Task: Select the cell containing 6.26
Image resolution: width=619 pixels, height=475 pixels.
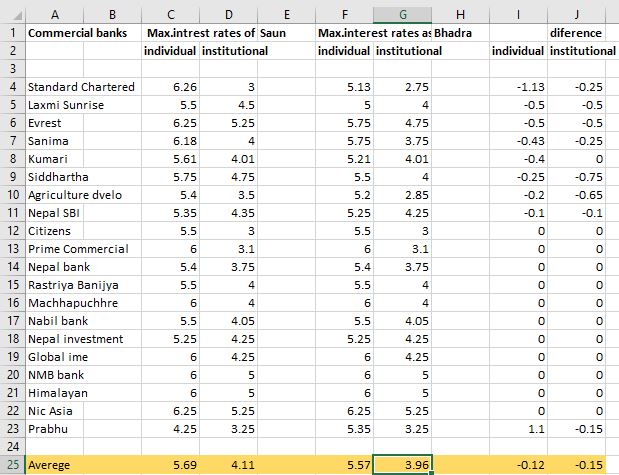Action: point(170,87)
